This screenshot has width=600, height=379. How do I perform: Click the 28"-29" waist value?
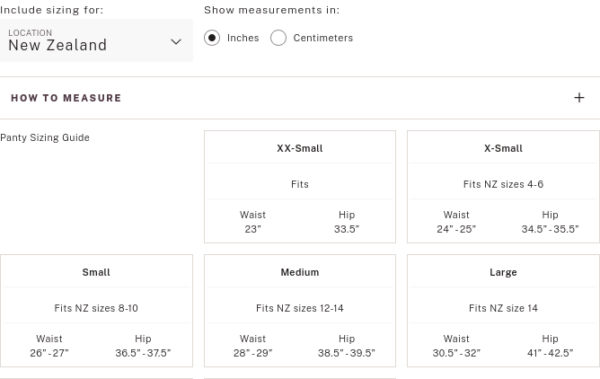[253, 353]
